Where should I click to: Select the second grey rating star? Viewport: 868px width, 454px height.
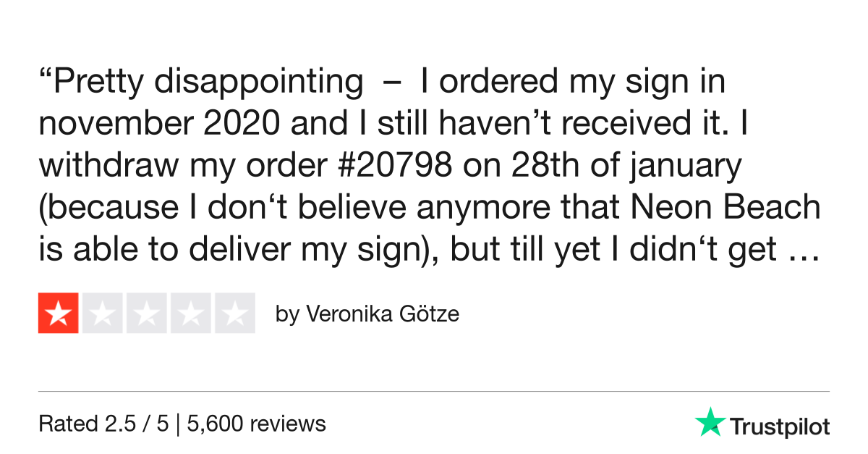click(x=103, y=313)
